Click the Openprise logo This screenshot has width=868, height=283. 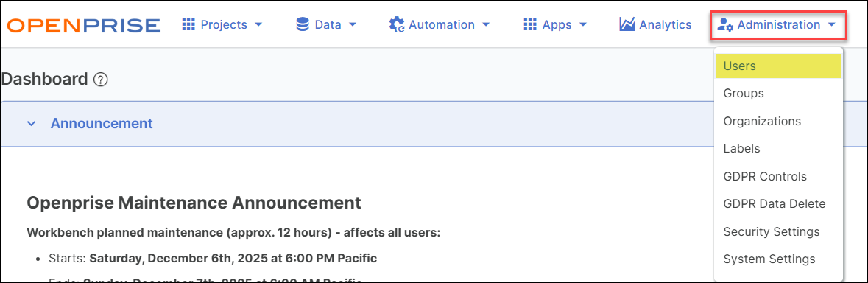coord(84,25)
